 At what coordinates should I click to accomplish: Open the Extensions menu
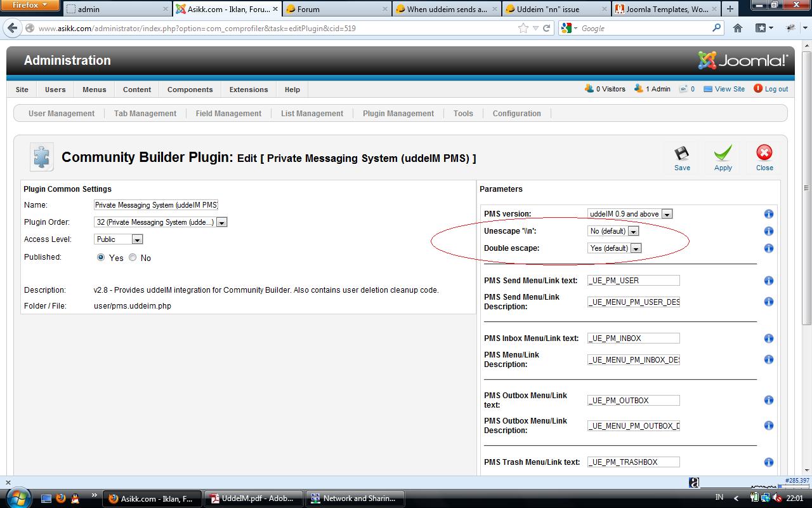(x=249, y=90)
